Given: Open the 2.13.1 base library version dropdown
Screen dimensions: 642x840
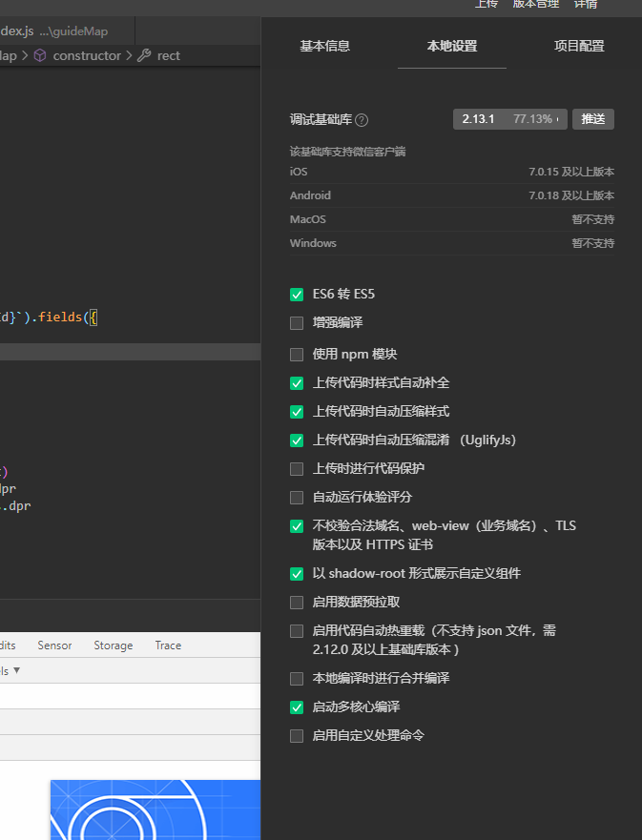Looking at the screenshot, I should click(x=509, y=119).
